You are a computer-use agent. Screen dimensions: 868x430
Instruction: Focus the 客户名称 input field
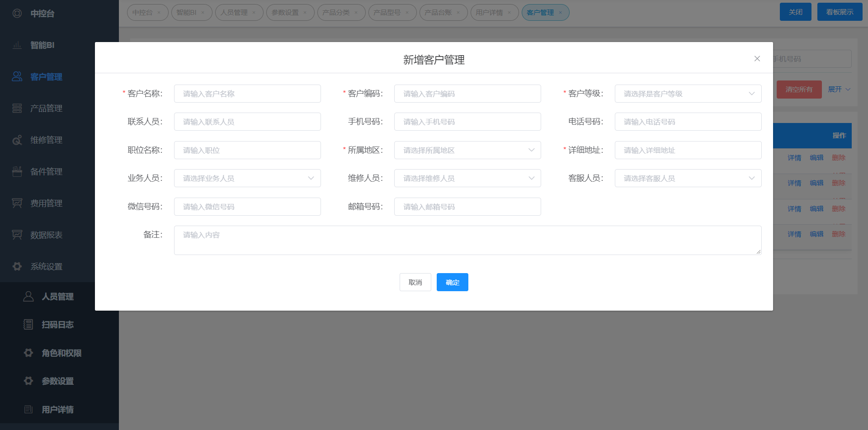tap(247, 94)
